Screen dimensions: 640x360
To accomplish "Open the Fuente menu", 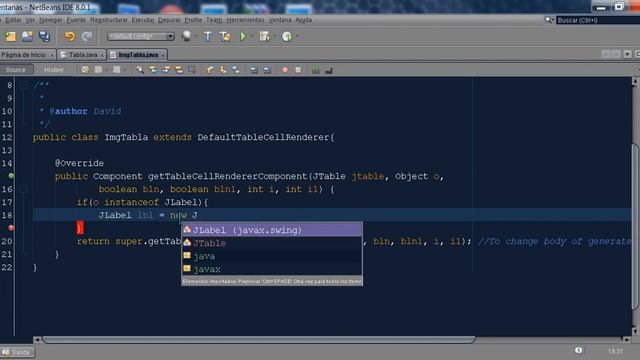I will click(76, 20).
